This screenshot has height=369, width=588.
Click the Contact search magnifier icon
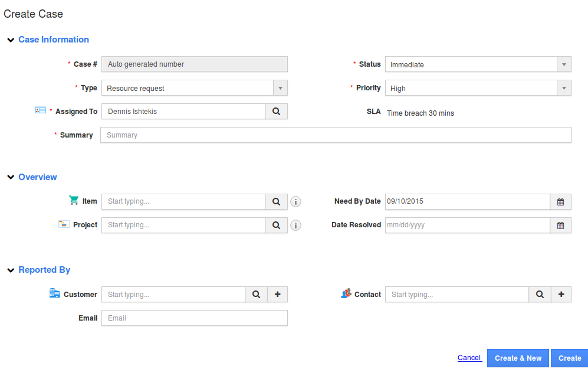point(540,295)
